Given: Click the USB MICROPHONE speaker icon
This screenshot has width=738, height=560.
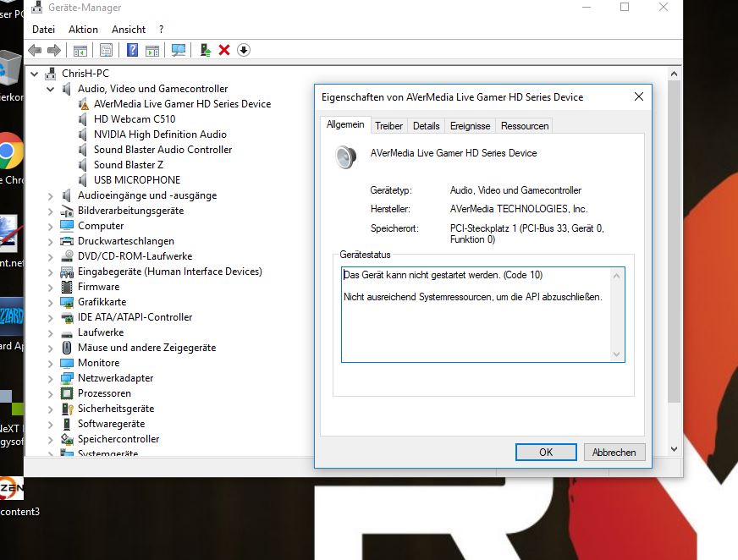Looking at the screenshot, I should 83,180.
